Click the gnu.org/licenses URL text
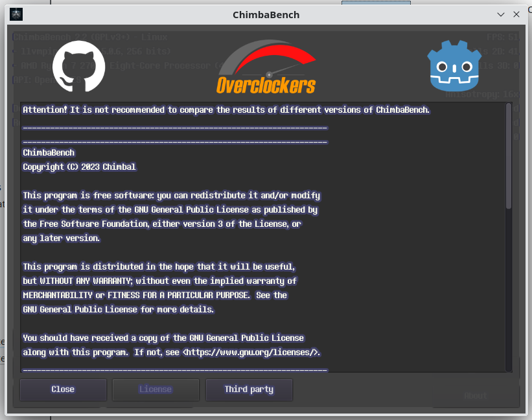 click(251, 352)
